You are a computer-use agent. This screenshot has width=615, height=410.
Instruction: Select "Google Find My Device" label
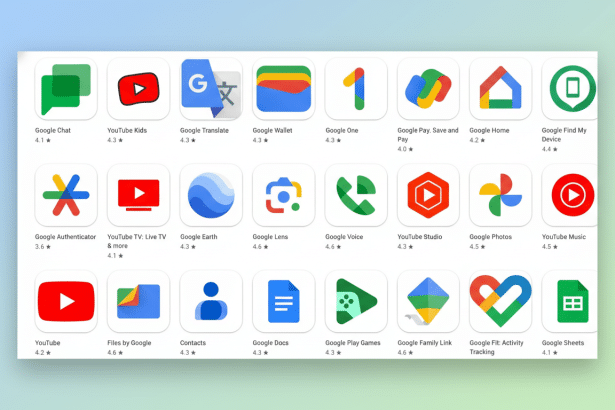(x=564, y=135)
